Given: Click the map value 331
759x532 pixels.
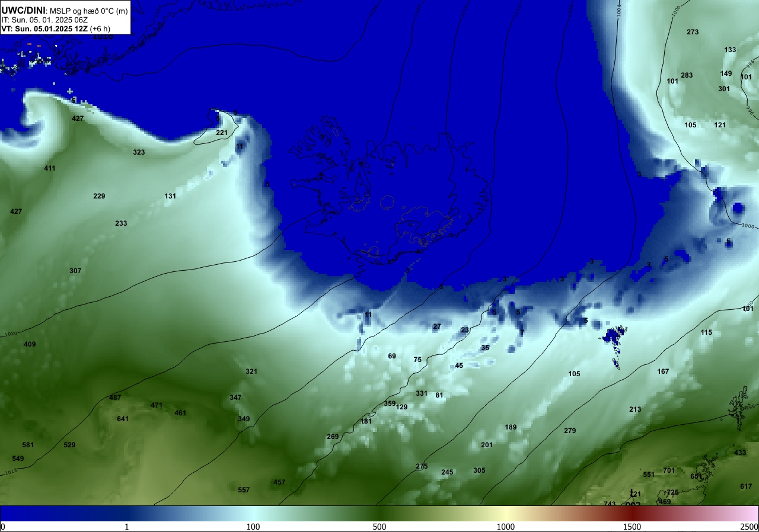Looking at the screenshot, I should point(422,393).
